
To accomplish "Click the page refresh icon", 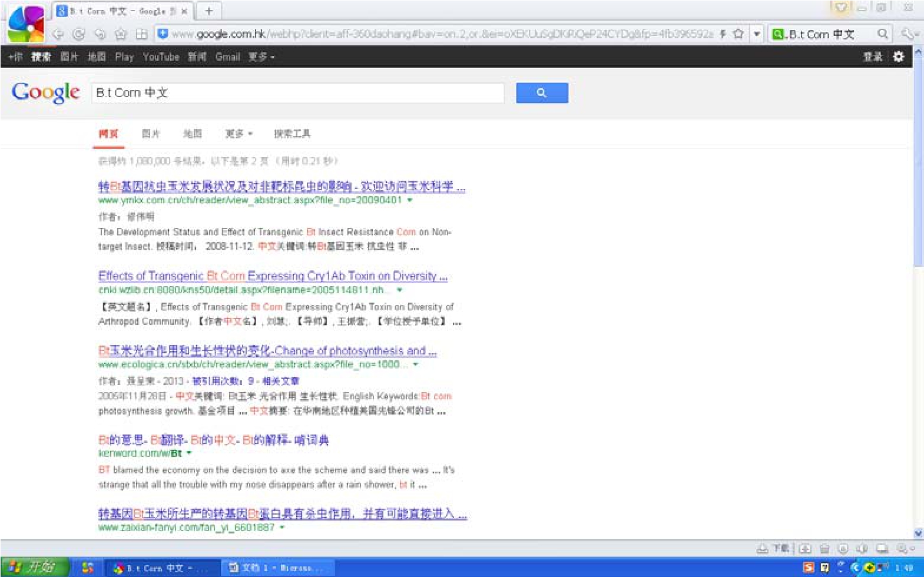I will [78, 34].
